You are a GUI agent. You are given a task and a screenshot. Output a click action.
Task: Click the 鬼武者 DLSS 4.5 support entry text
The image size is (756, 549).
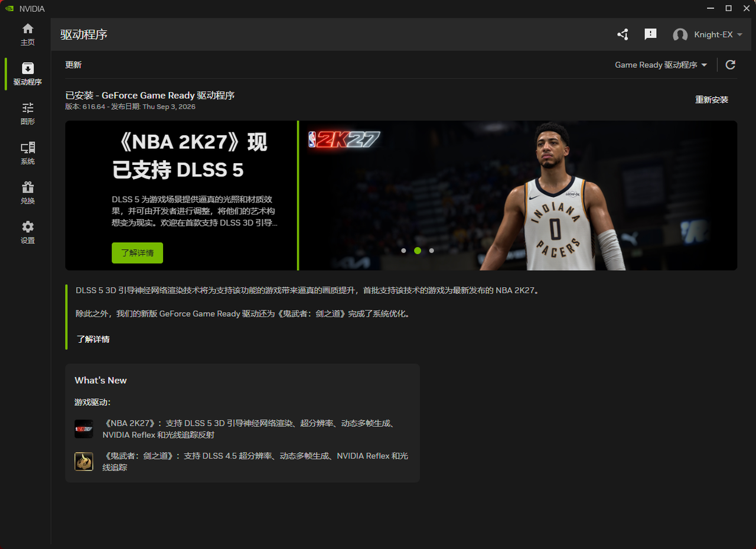pyautogui.click(x=255, y=462)
